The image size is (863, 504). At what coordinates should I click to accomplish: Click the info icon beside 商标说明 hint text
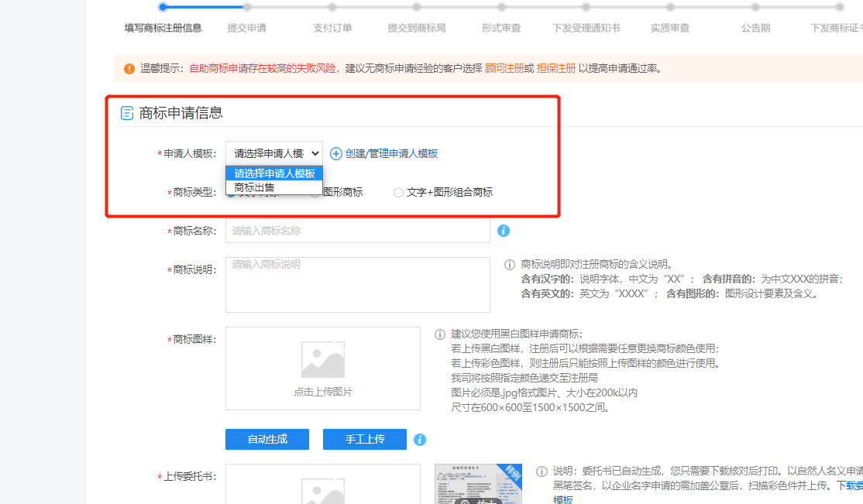[x=510, y=265]
